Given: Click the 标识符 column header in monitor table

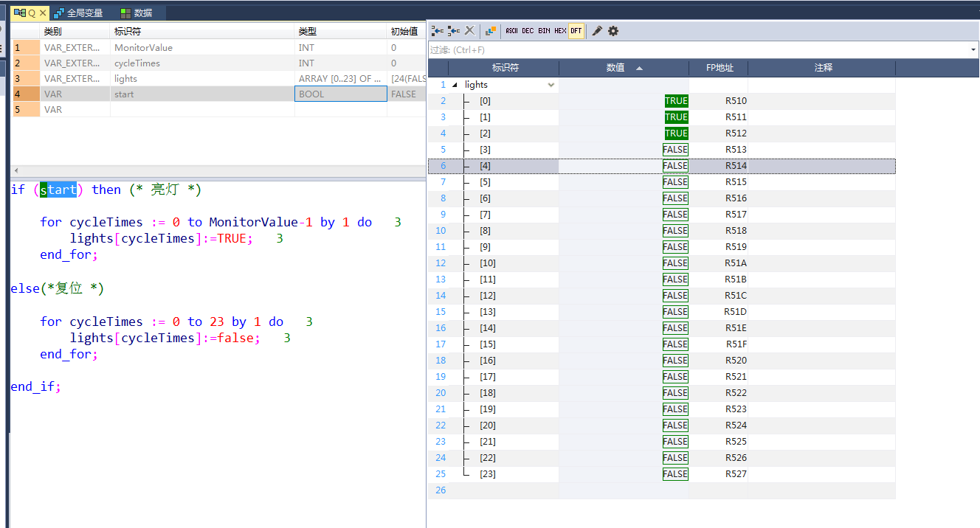Looking at the screenshot, I should coord(505,68).
